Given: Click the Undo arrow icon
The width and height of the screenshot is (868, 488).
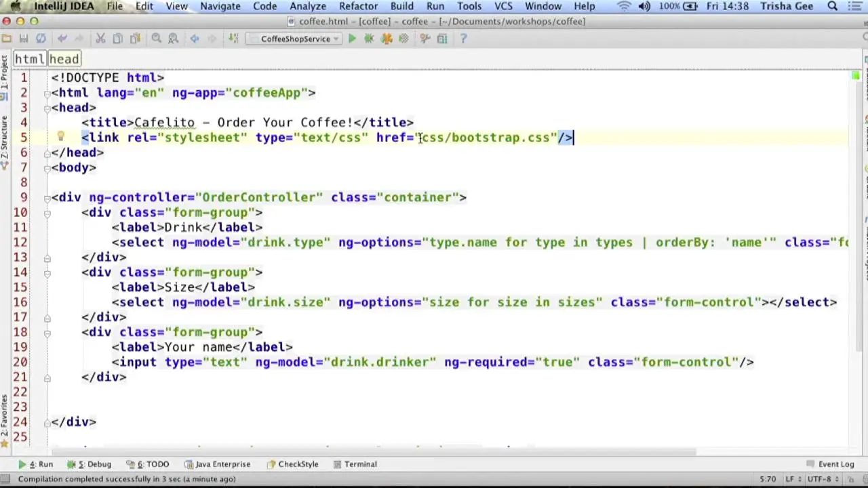Looking at the screenshot, I should point(62,39).
